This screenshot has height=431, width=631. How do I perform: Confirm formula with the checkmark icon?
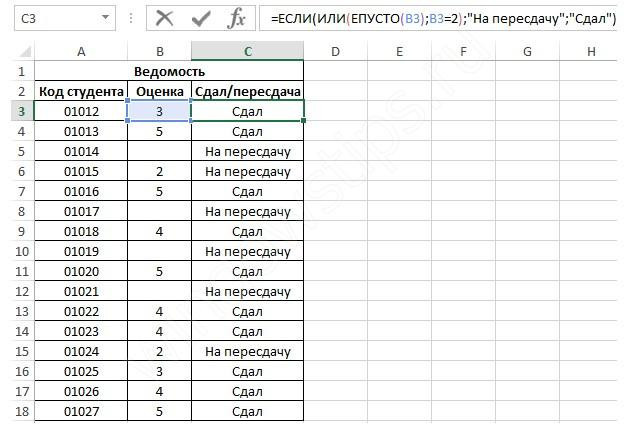[201, 19]
